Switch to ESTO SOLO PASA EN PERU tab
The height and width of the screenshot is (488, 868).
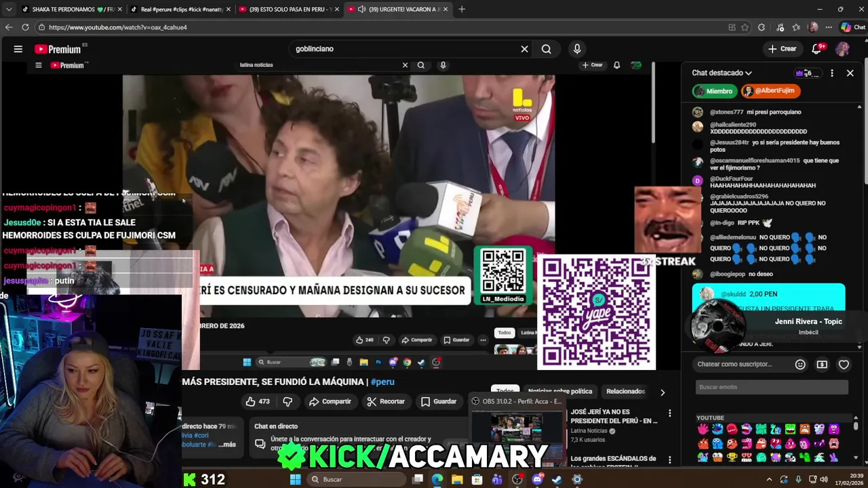click(289, 9)
